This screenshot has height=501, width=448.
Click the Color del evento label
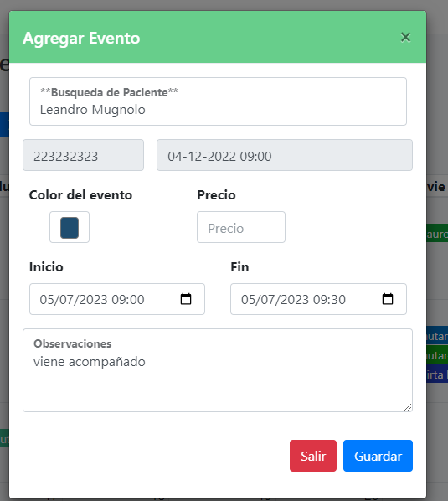pyautogui.click(x=80, y=195)
